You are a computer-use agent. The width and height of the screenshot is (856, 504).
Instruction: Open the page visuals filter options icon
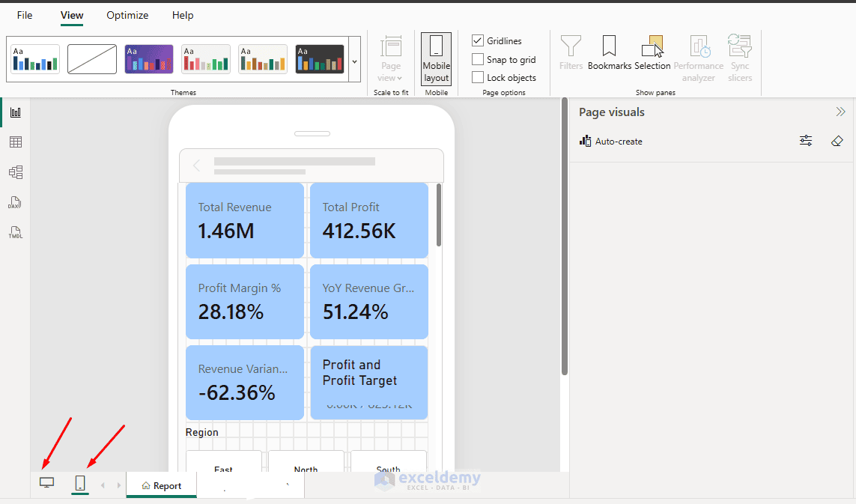coord(806,142)
